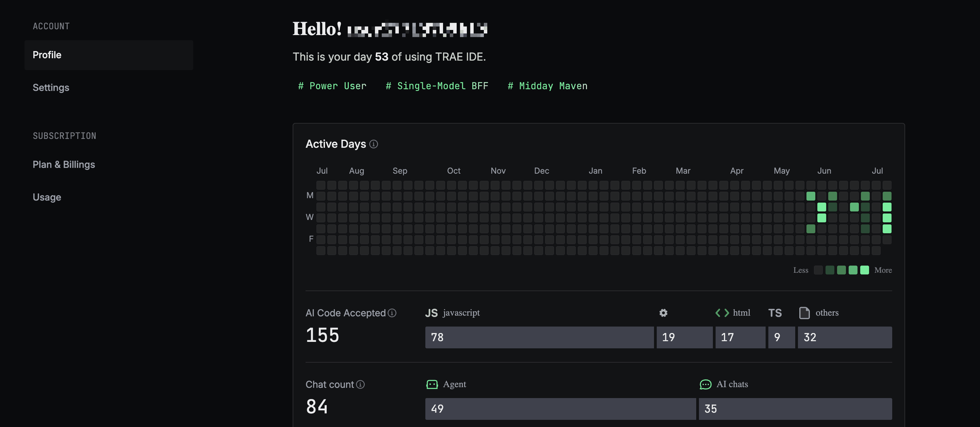Viewport: 980px width, 427px height.
Task: Select the Midday Maven tag
Action: point(547,85)
